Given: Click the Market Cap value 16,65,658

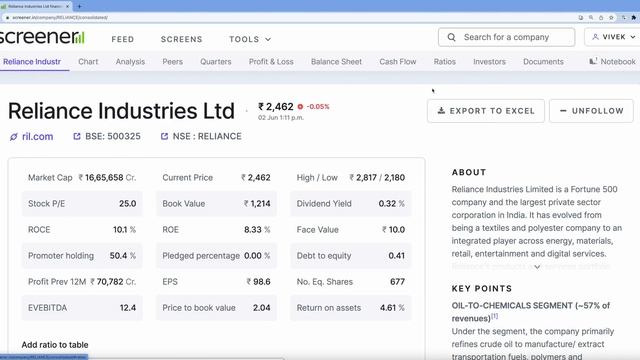Looking at the screenshot, I should [104, 178].
